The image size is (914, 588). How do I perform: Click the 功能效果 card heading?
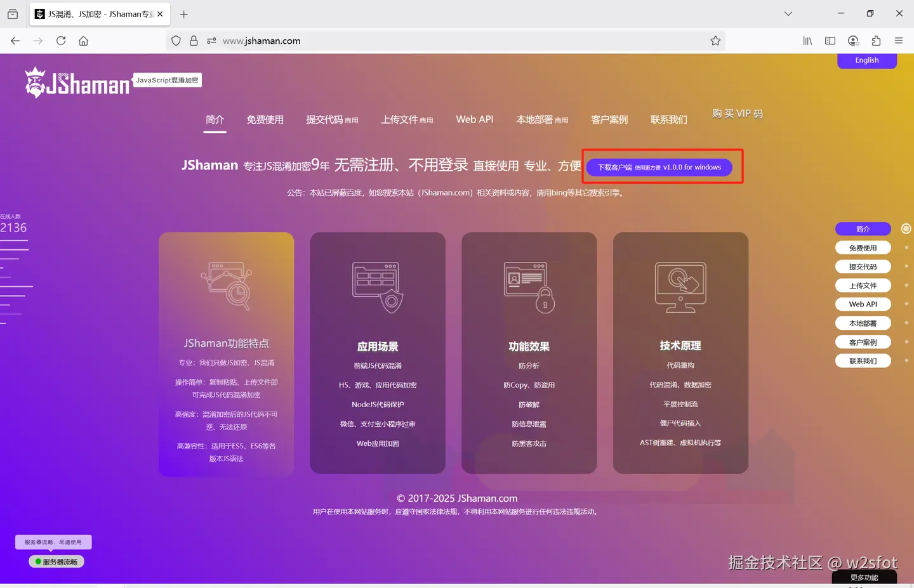pyautogui.click(x=529, y=346)
